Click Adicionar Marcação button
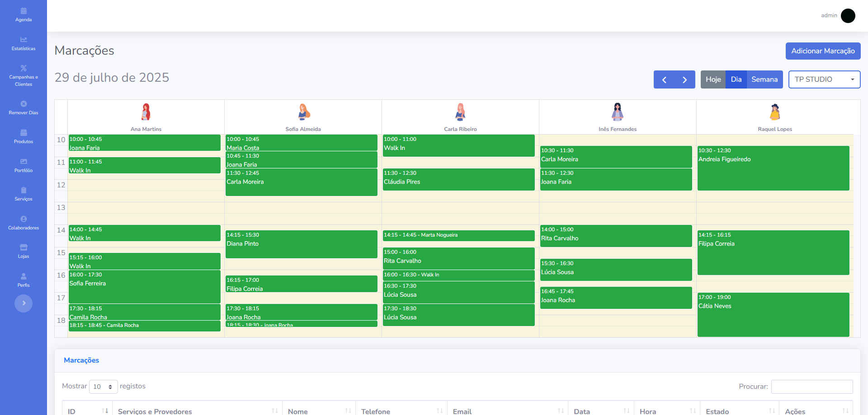The image size is (868, 415). 823,51
